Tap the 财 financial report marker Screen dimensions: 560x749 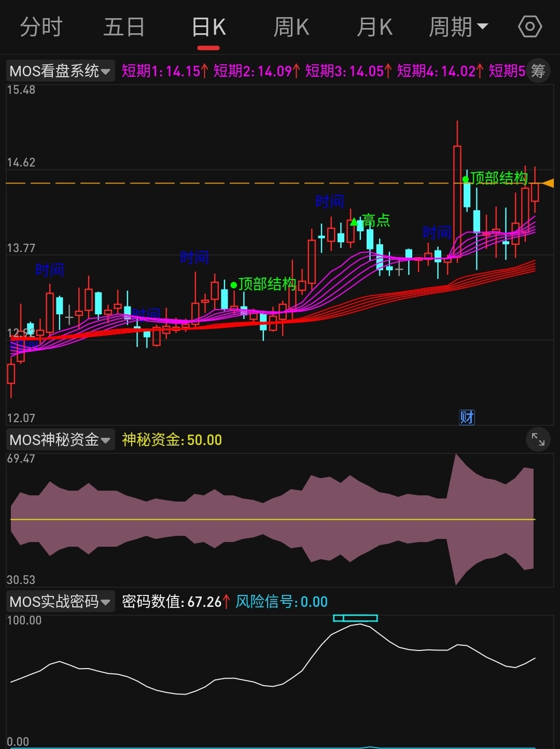tap(467, 417)
